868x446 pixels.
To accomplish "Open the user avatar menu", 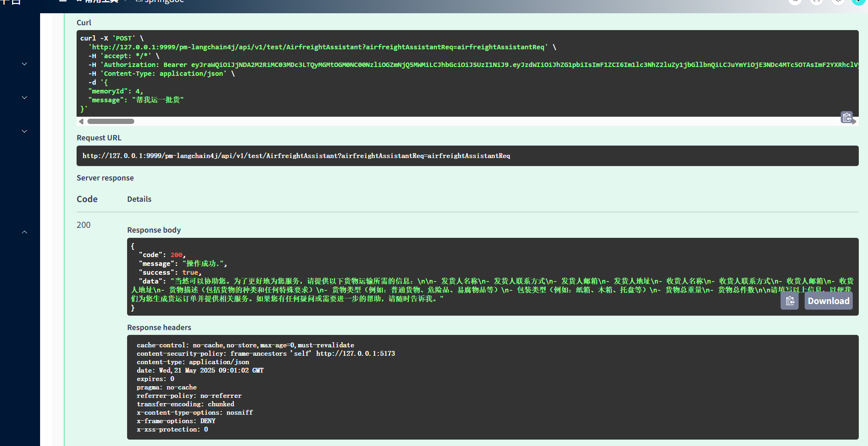I will (858, 2).
